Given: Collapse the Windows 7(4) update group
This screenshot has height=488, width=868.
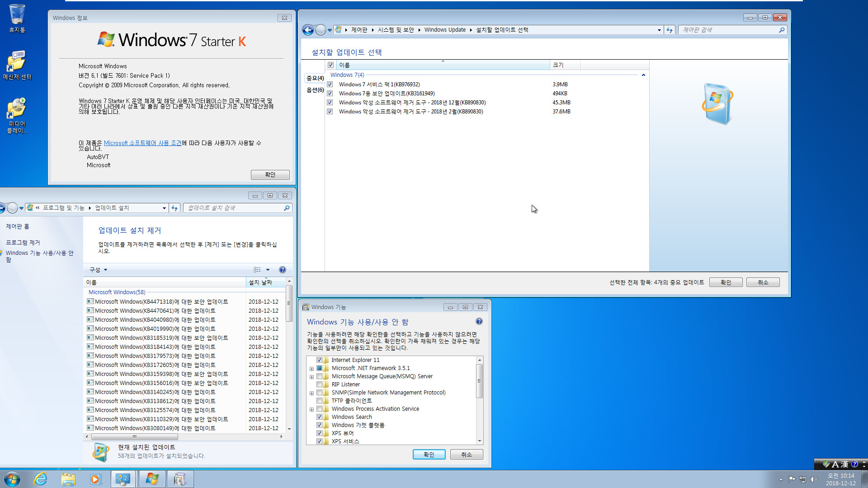Looking at the screenshot, I should (x=643, y=75).
